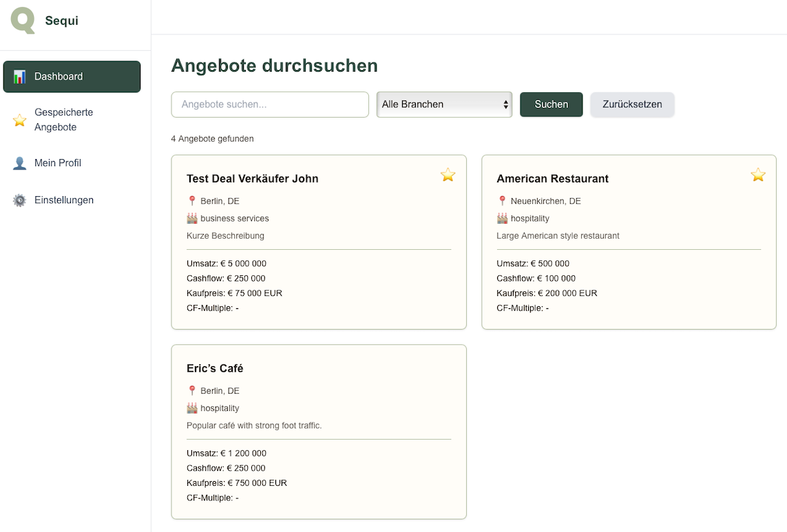Click the Zurücksetzen button
Screen dimensions: 787x532
coord(631,105)
